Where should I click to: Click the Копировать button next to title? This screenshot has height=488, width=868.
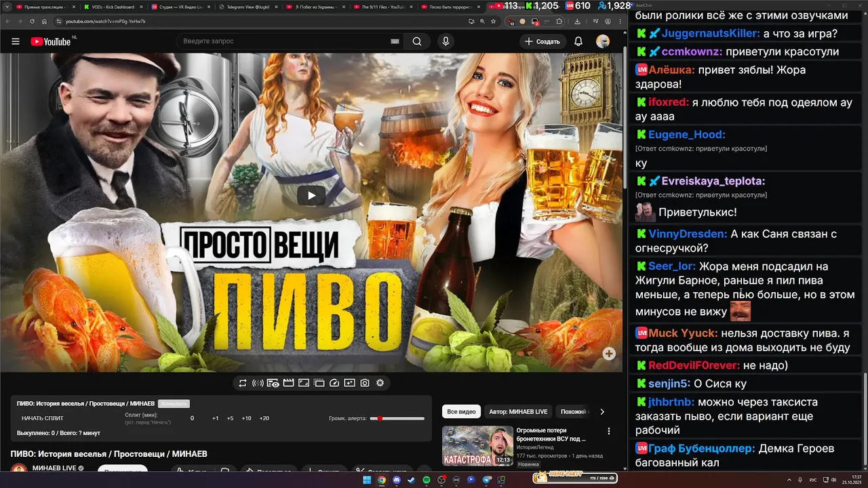[174, 403]
